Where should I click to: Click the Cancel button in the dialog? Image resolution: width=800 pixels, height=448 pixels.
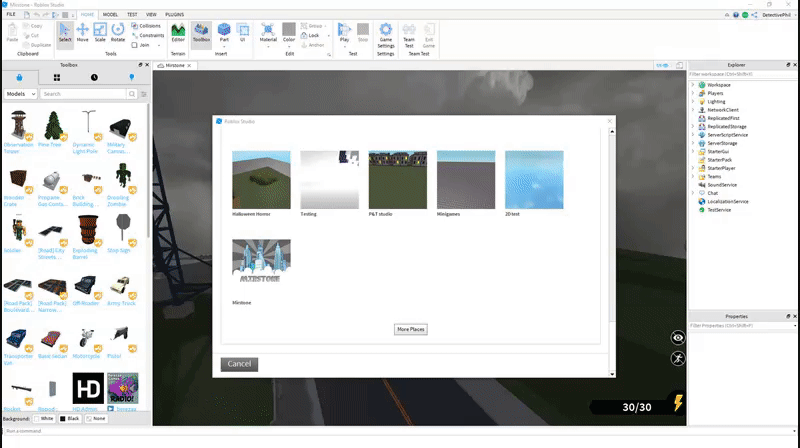[x=239, y=364]
